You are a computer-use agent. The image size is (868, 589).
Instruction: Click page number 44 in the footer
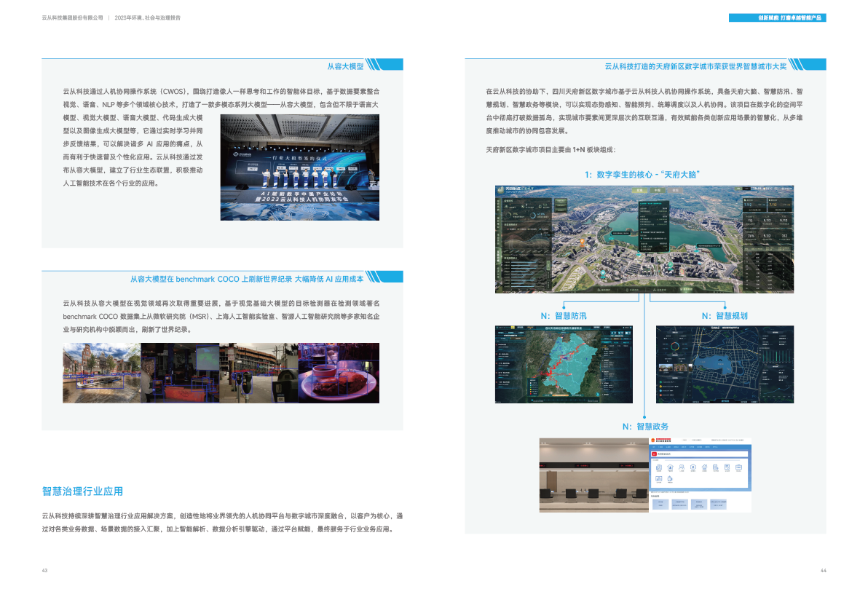point(823,570)
